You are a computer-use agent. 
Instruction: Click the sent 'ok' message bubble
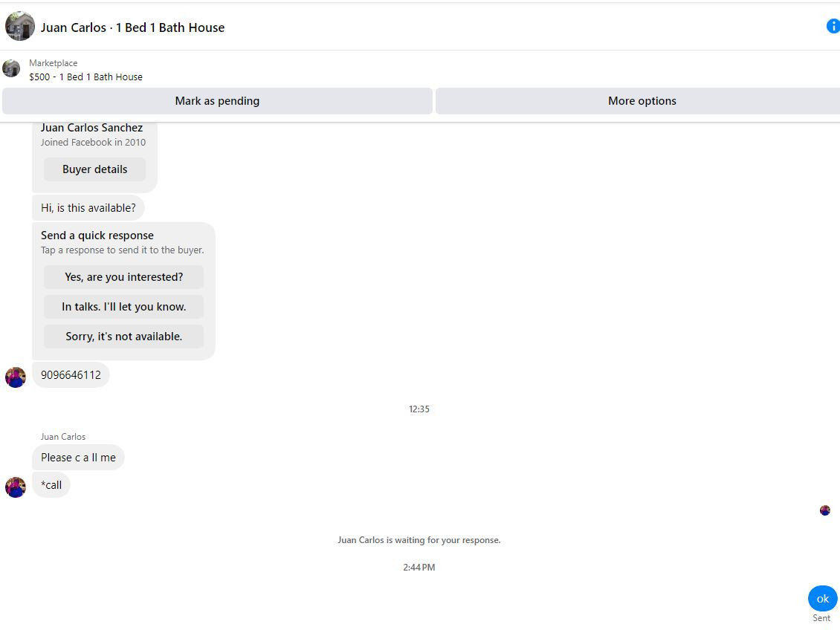coord(822,598)
